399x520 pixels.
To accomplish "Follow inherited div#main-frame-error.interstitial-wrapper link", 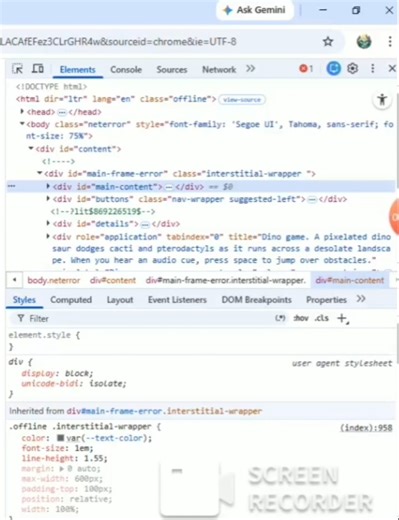I will pos(164,411).
